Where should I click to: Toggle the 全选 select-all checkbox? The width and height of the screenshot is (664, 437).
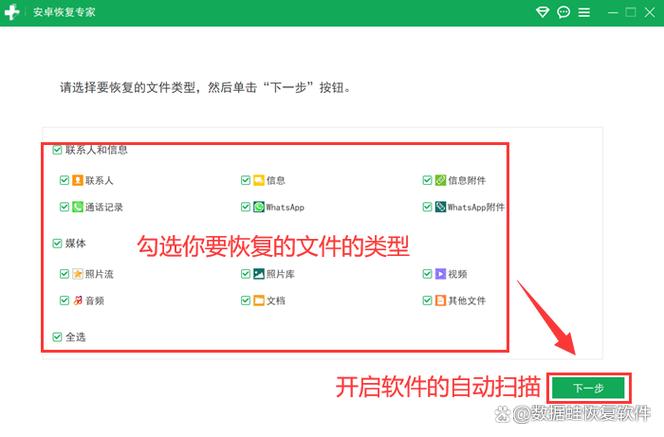tap(57, 337)
